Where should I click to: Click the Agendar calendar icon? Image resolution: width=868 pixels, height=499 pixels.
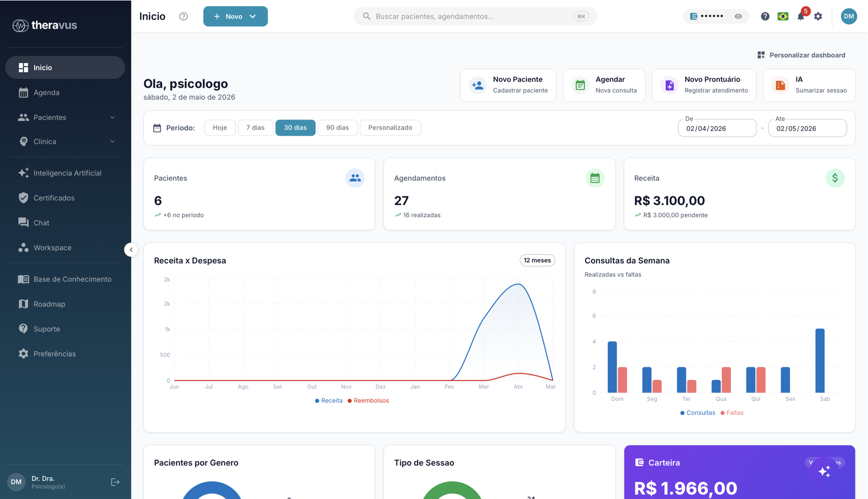pyautogui.click(x=580, y=85)
